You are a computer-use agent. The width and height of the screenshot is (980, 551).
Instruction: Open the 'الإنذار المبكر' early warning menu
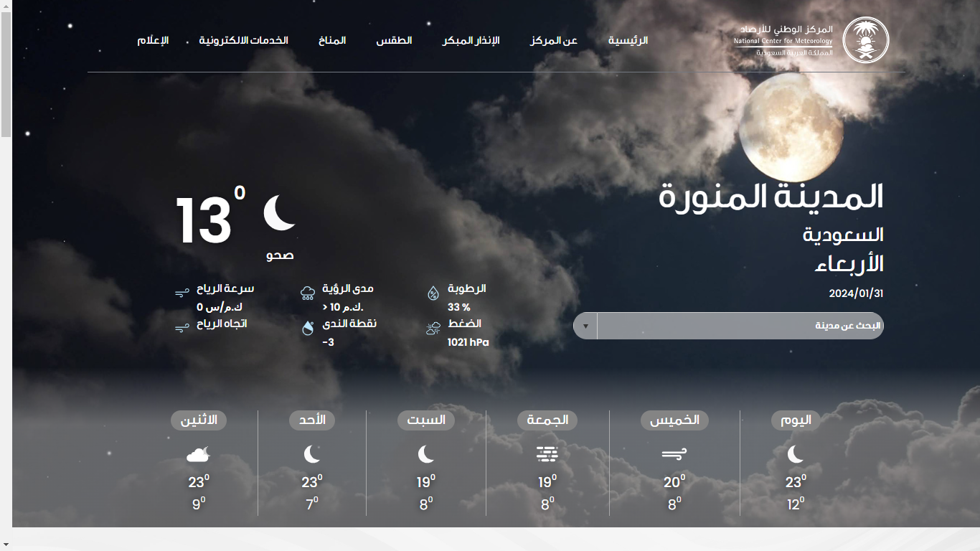471,40
